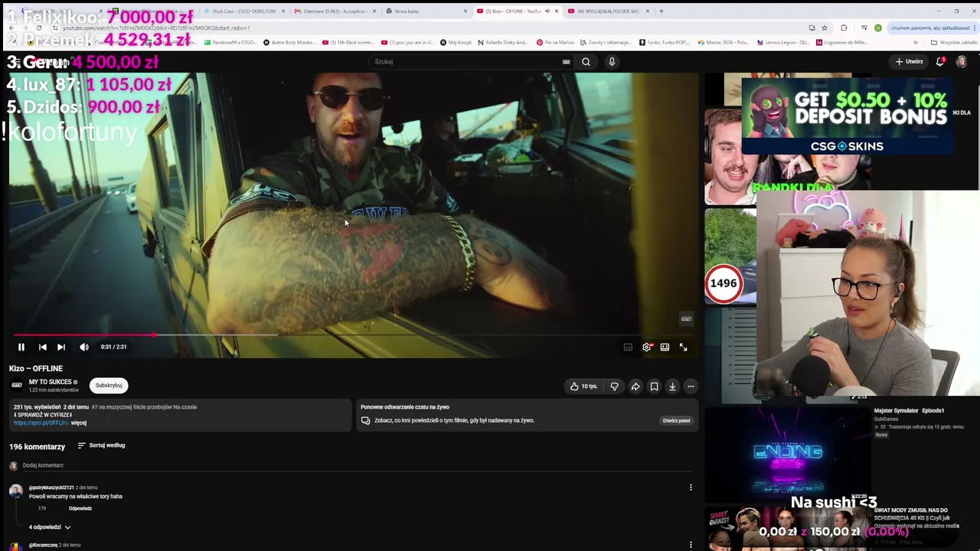
Task: Save the video to a playlist
Action: click(654, 386)
